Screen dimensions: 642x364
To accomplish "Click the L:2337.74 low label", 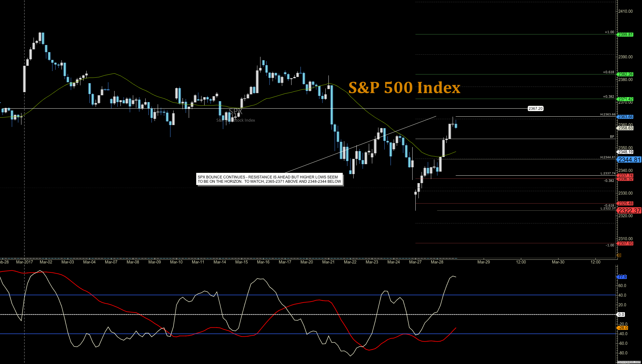I will (608, 173).
